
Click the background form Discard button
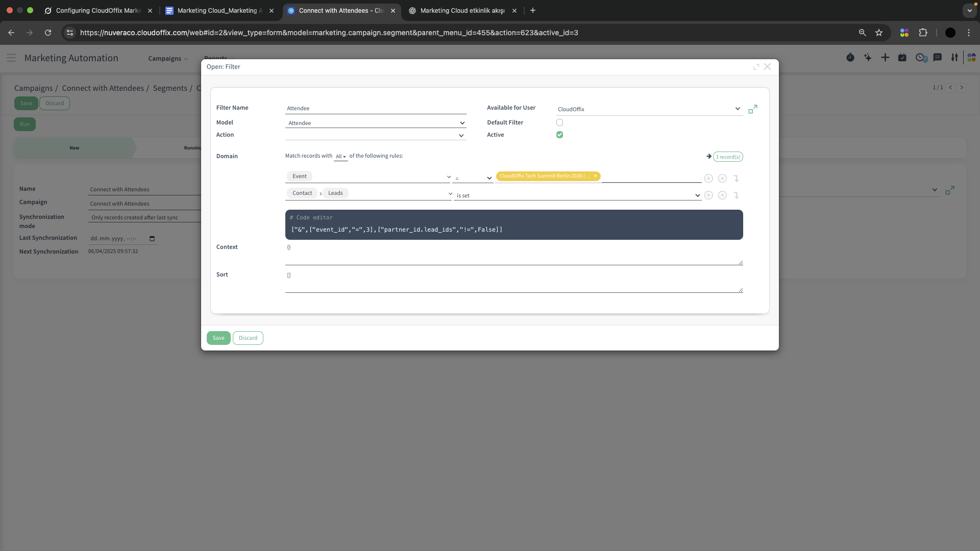pyautogui.click(x=55, y=103)
